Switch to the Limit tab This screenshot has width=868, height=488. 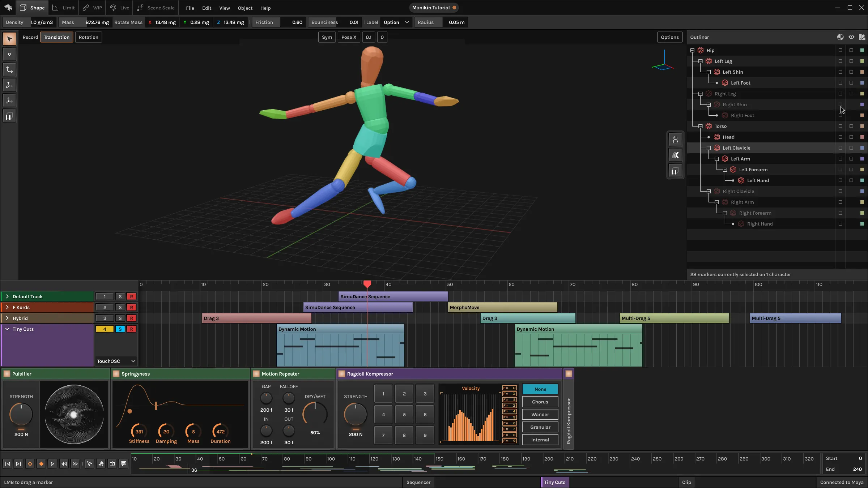(x=64, y=8)
